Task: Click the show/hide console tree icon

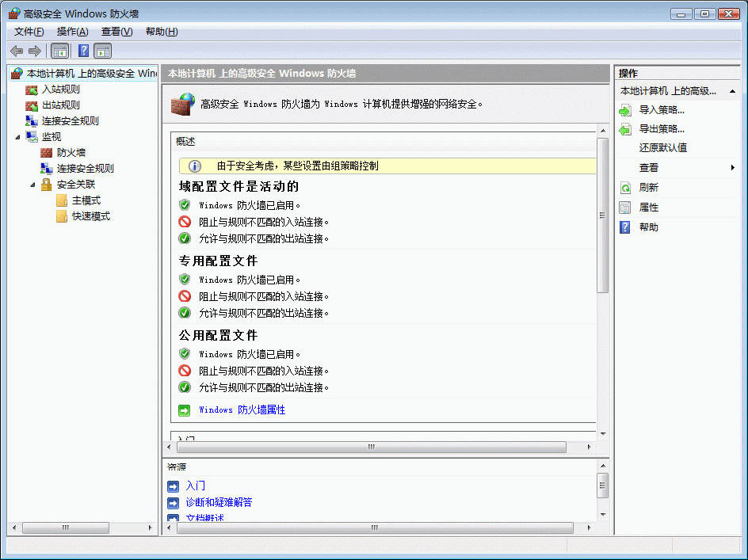Action: coord(59,51)
